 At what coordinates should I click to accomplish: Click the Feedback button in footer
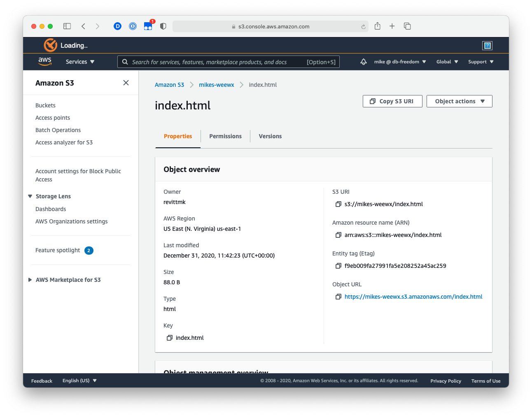pyautogui.click(x=42, y=381)
